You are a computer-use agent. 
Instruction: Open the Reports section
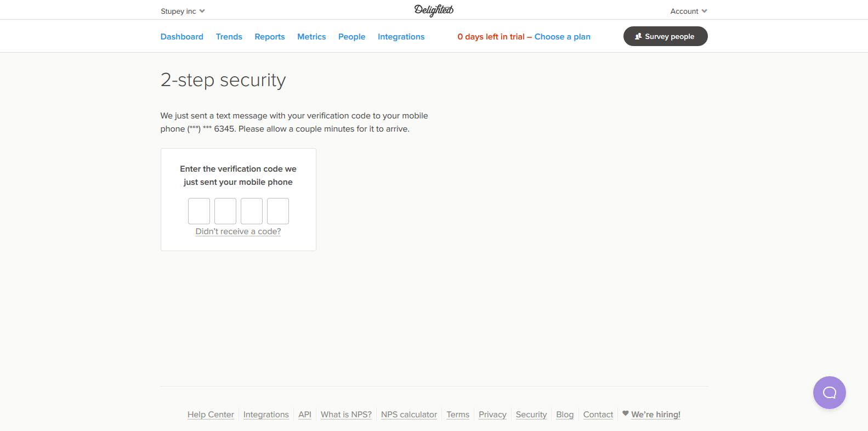click(270, 37)
